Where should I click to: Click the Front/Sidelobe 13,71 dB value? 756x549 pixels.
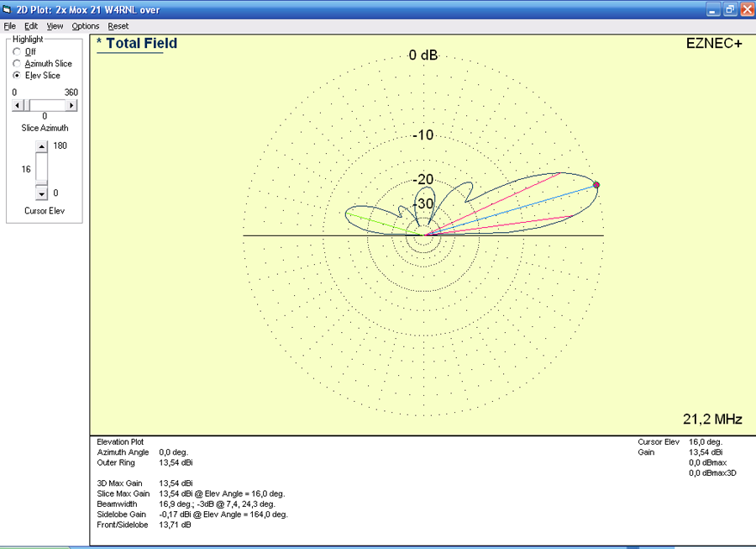pyautogui.click(x=175, y=525)
